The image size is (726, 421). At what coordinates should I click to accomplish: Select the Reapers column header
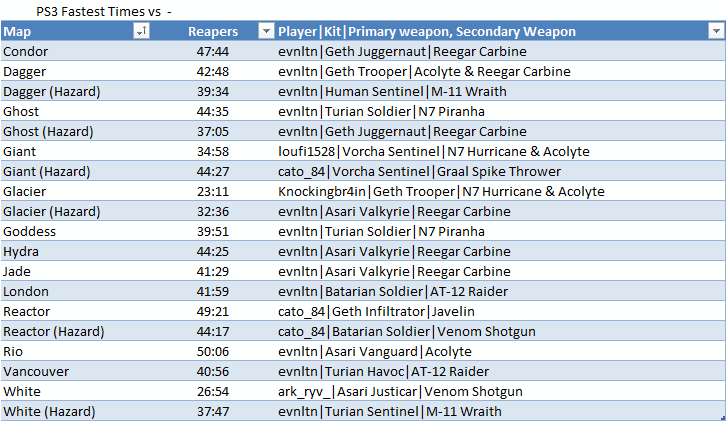[x=213, y=31]
